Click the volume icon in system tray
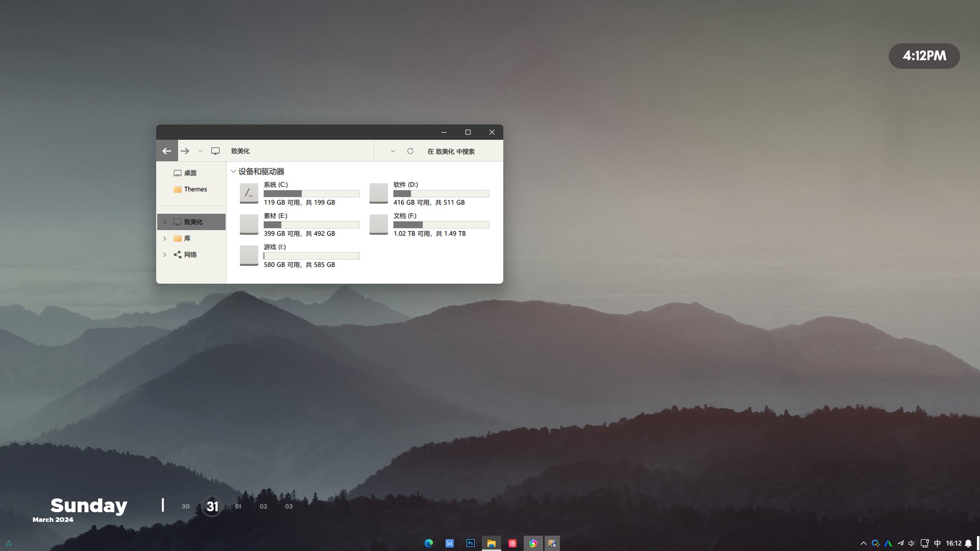 pos(912,543)
